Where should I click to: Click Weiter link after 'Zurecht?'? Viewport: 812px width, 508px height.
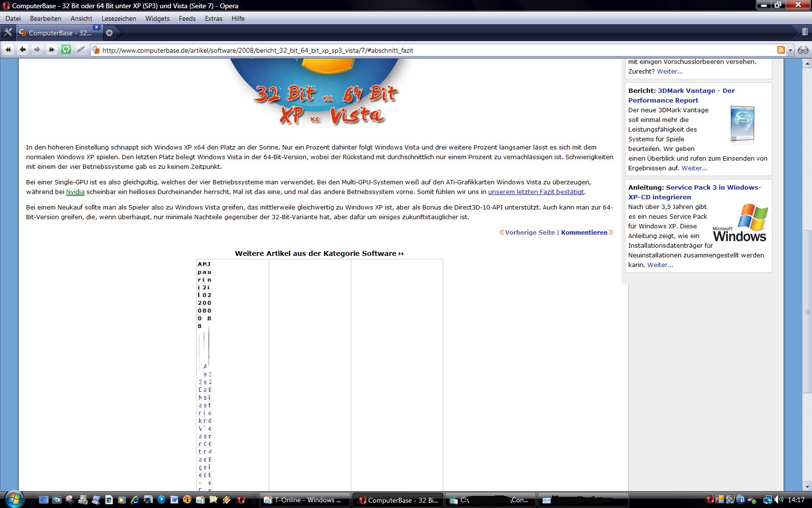pos(669,72)
